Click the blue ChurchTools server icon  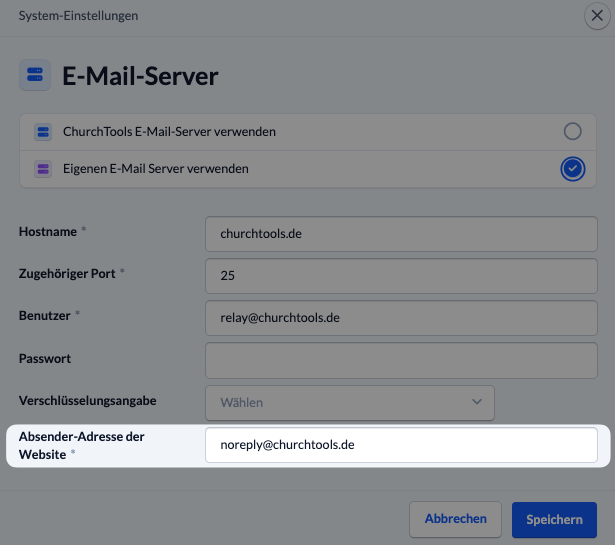point(43,132)
